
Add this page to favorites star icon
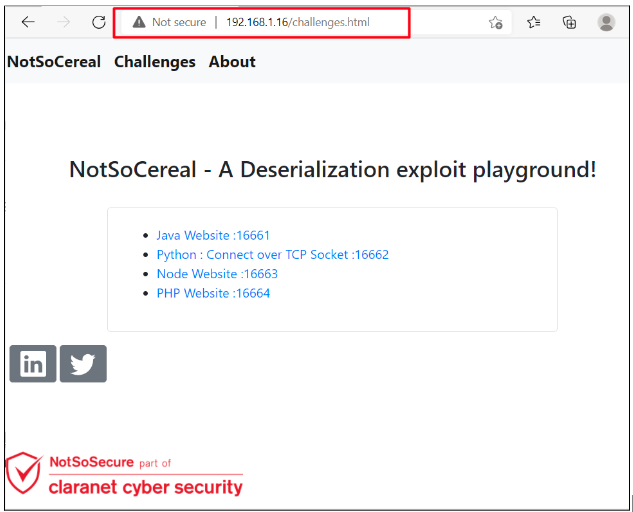tap(495, 22)
